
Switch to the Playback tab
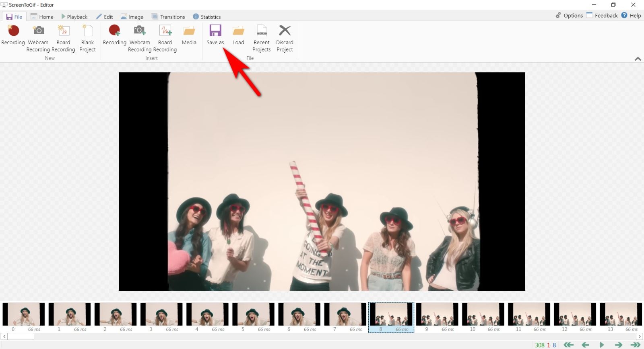pos(74,17)
